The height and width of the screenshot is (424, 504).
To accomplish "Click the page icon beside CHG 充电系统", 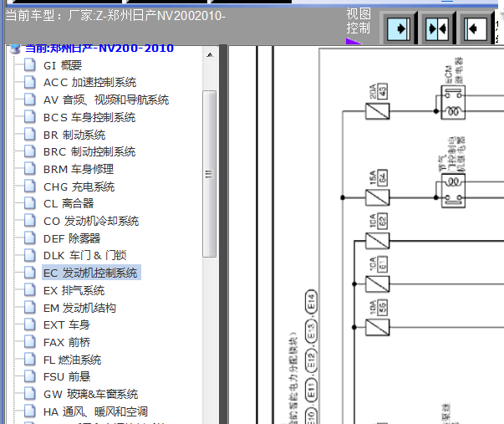I will tap(30, 186).
